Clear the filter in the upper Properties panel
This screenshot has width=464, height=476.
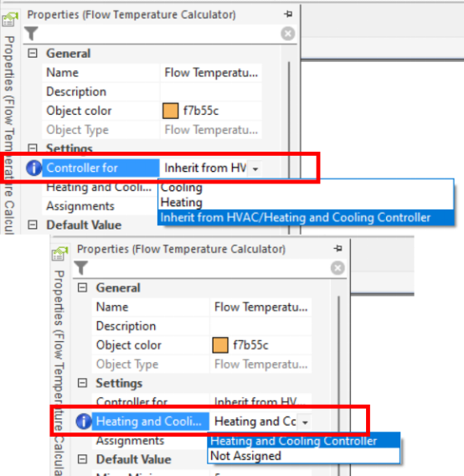pos(287,34)
